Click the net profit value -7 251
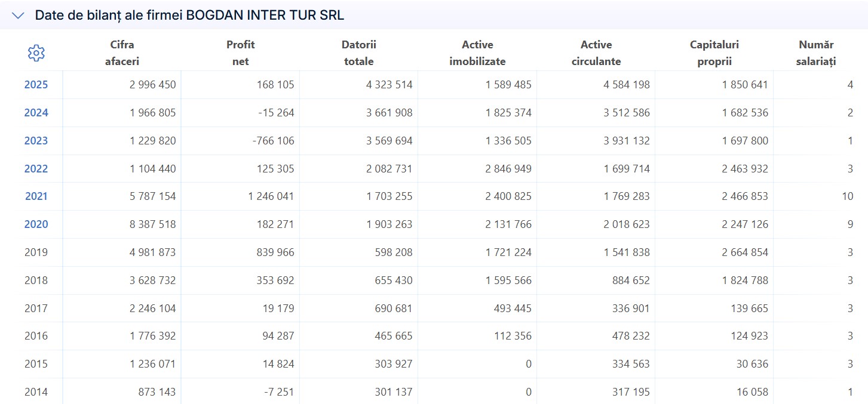Screen dimensions: 868x404 (x=279, y=392)
